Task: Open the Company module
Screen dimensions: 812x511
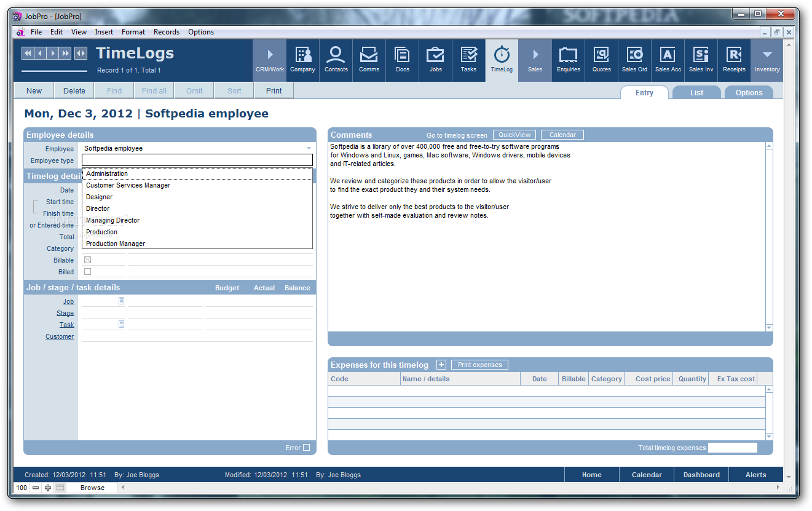Action: pyautogui.click(x=302, y=60)
